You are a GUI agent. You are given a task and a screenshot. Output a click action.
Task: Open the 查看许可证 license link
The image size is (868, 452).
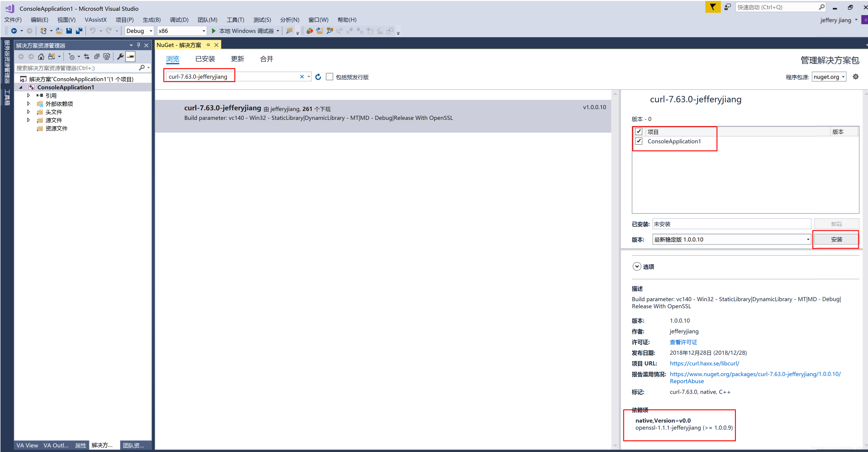683,342
